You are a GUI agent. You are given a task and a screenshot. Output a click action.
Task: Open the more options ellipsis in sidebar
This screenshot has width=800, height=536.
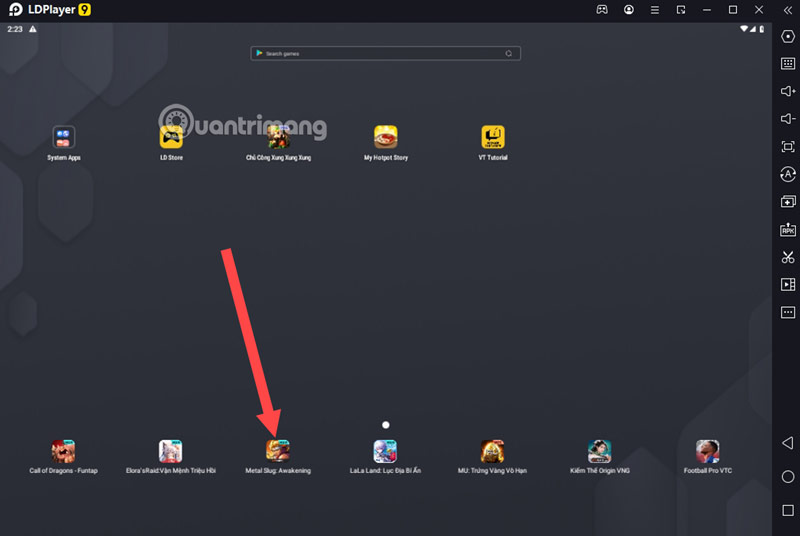pos(788,313)
